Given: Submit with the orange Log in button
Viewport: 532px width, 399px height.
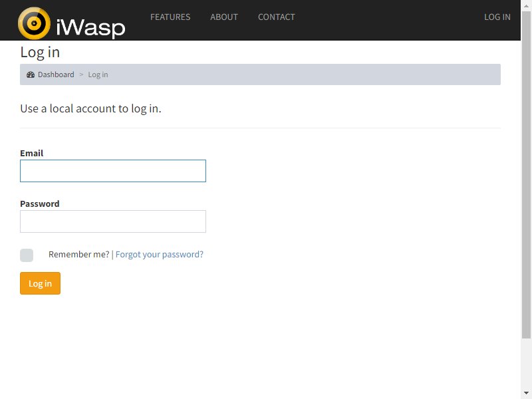Looking at the screenshot, I should click(x=40, y=283).
